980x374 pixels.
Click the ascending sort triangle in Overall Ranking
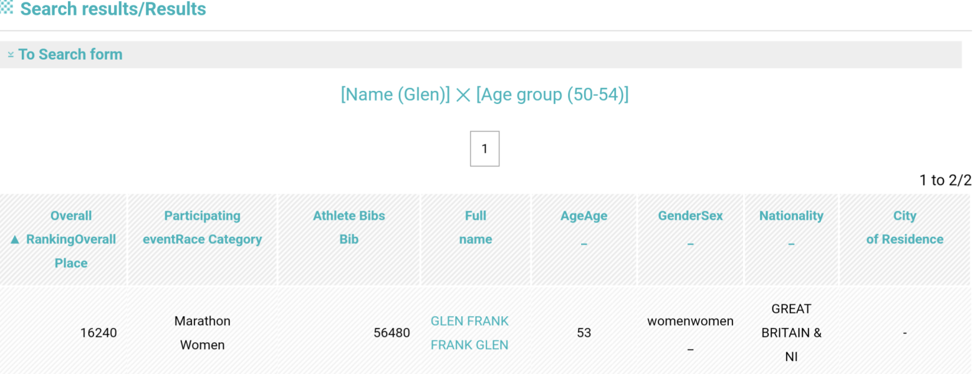[15, 239]
